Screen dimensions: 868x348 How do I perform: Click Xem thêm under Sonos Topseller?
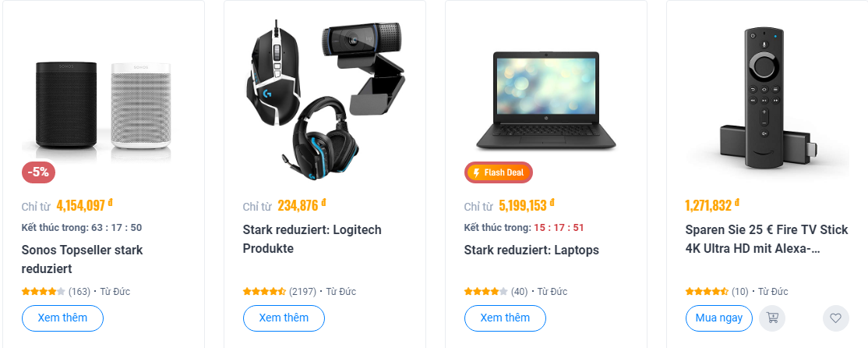pos(62,318)
